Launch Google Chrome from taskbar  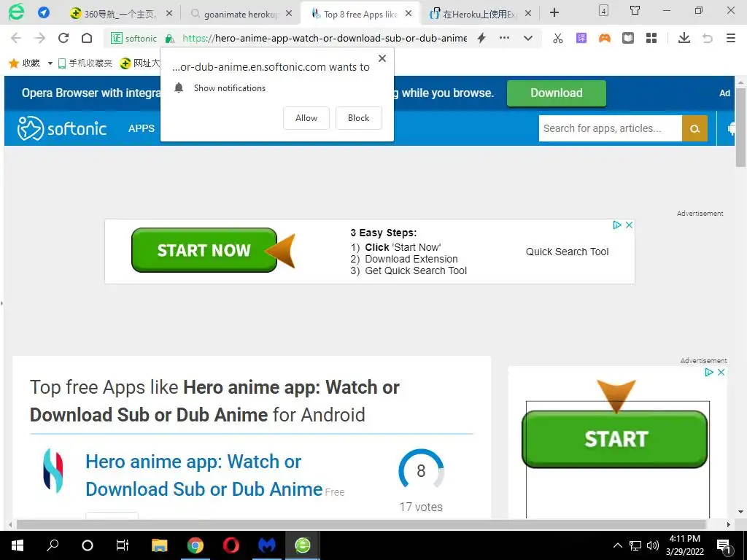pos(196,545)
